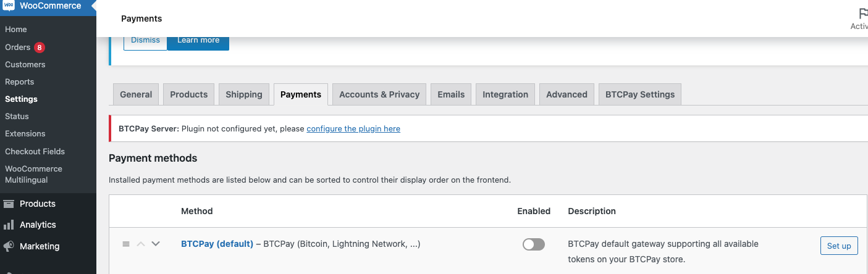The width and height of the screenshot is (868, 274).
Task: Open the BTCPay Settings tab
Action: (640, 94)
